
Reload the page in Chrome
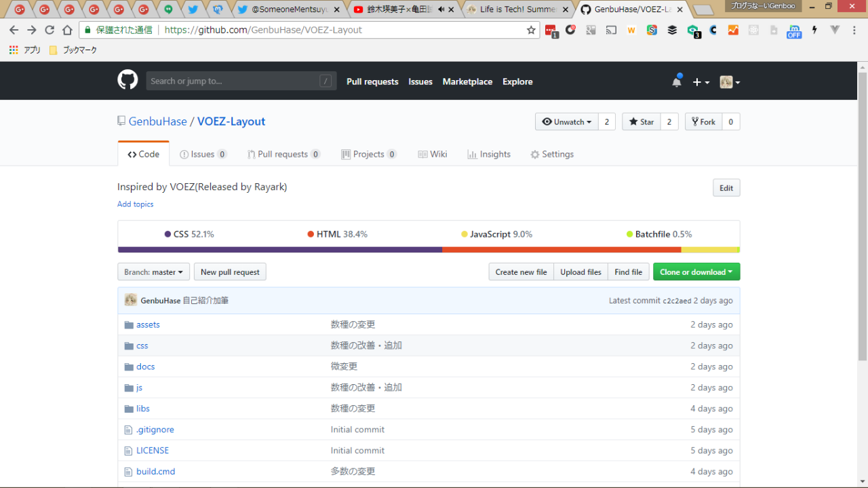[x=50, y=30]
